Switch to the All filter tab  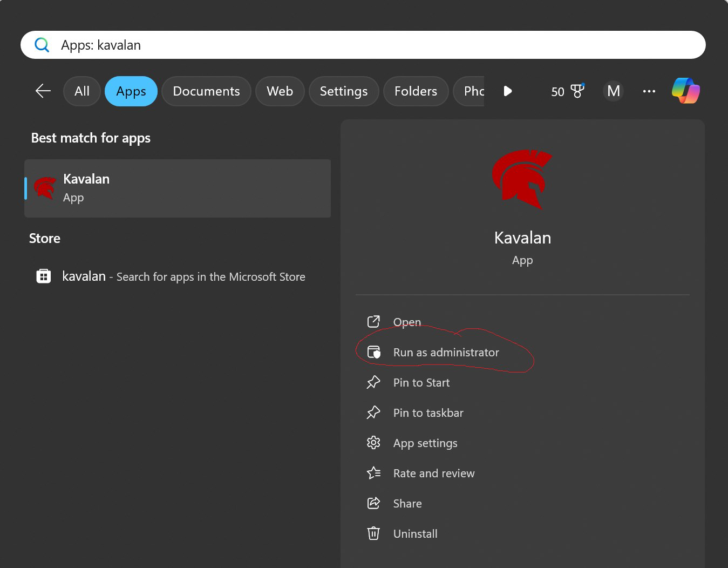[x=82, y=91]
